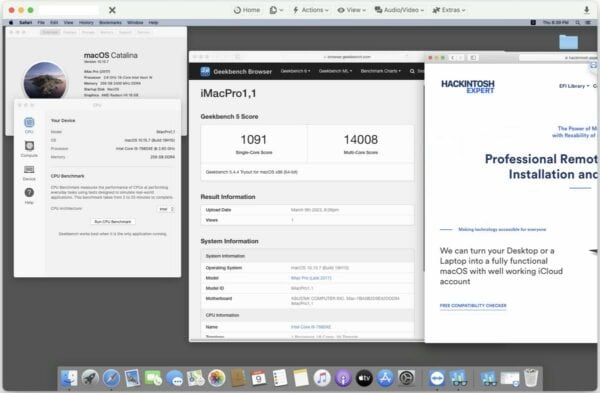Image resolution: width=600 pixels, height=393 pixels.
Task: Open App Store from the dock
Action: tap(385, 378)
